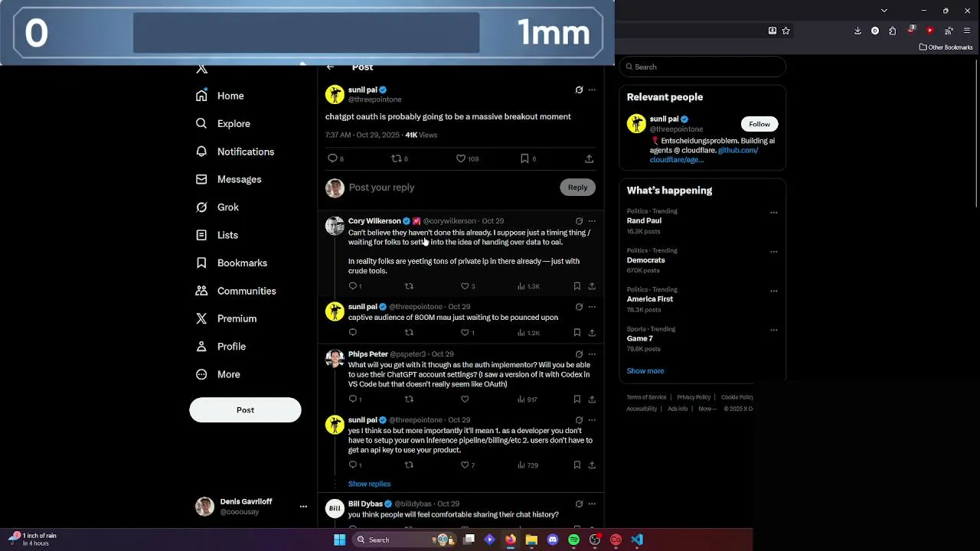Bookmark Cory Wilkerson's reply
980x551 pixels.
577,286
